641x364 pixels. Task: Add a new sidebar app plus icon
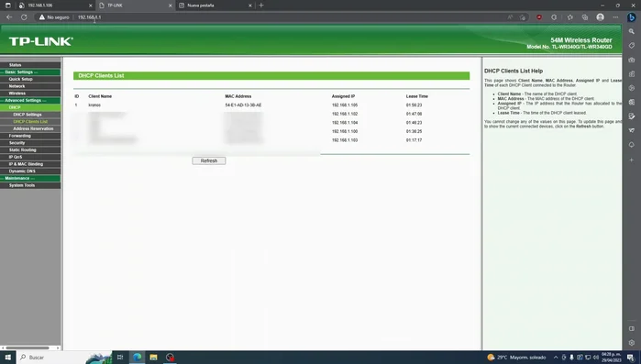[x=632, y=160]
